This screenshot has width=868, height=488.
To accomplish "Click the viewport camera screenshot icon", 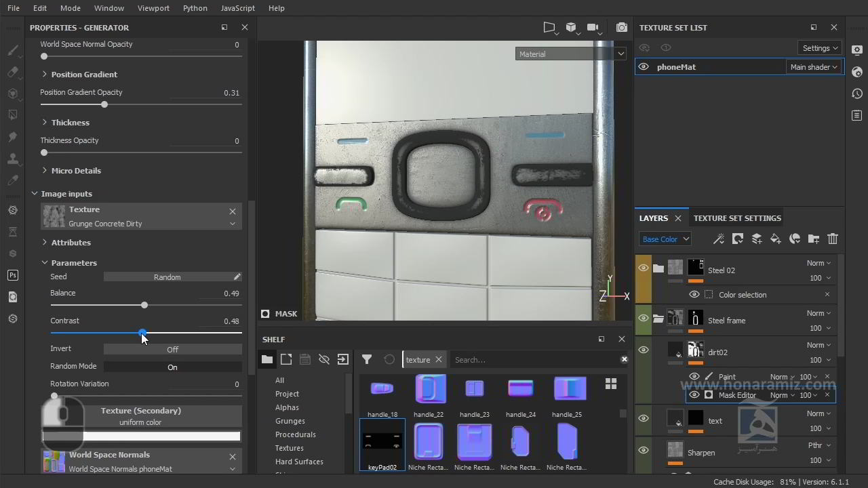I will [622, 28].
